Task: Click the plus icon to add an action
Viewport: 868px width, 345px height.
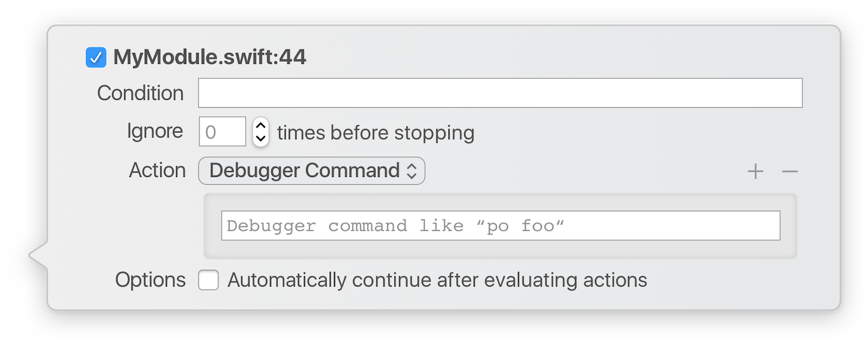Action: point(755,172)
